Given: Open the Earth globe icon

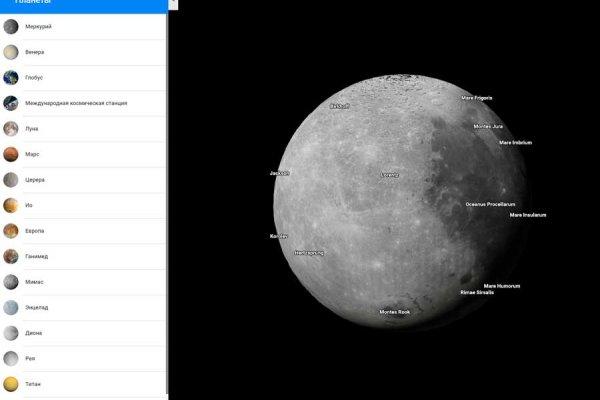Looking at the screenshot, I should pos(11,77).
